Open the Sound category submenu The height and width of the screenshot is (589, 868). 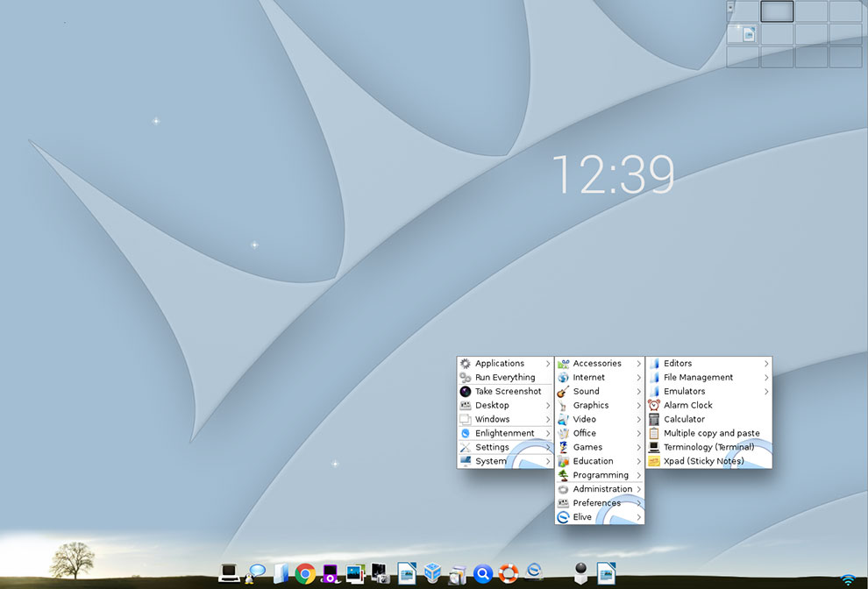coord(600,392)
